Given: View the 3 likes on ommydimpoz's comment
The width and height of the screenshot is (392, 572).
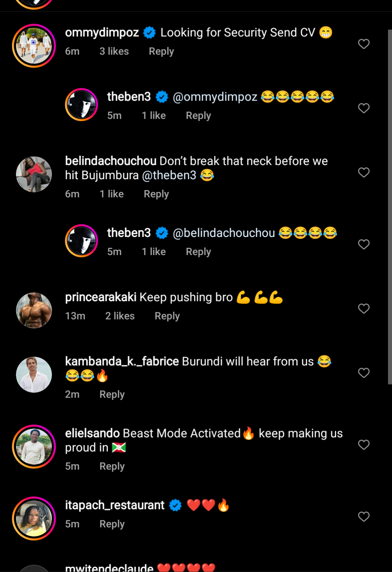Looking at the screenshot, I should tap(114, 52).
